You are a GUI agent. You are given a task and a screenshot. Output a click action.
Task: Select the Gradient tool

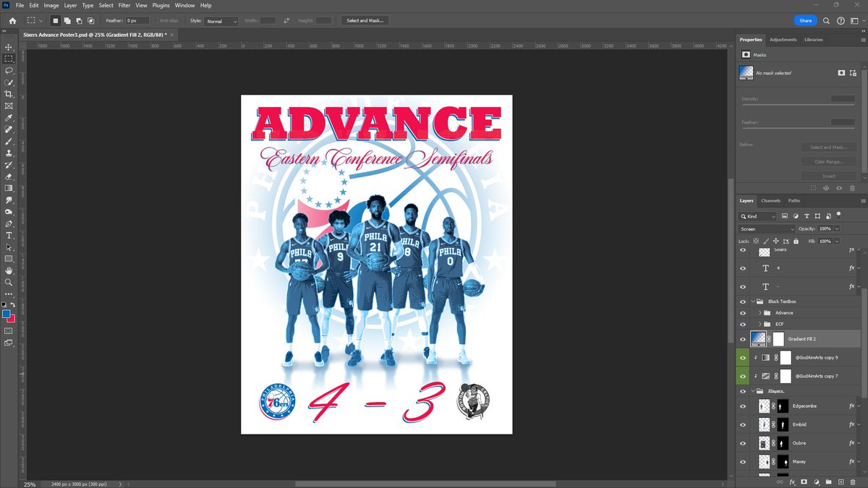(x=9, y=188)
